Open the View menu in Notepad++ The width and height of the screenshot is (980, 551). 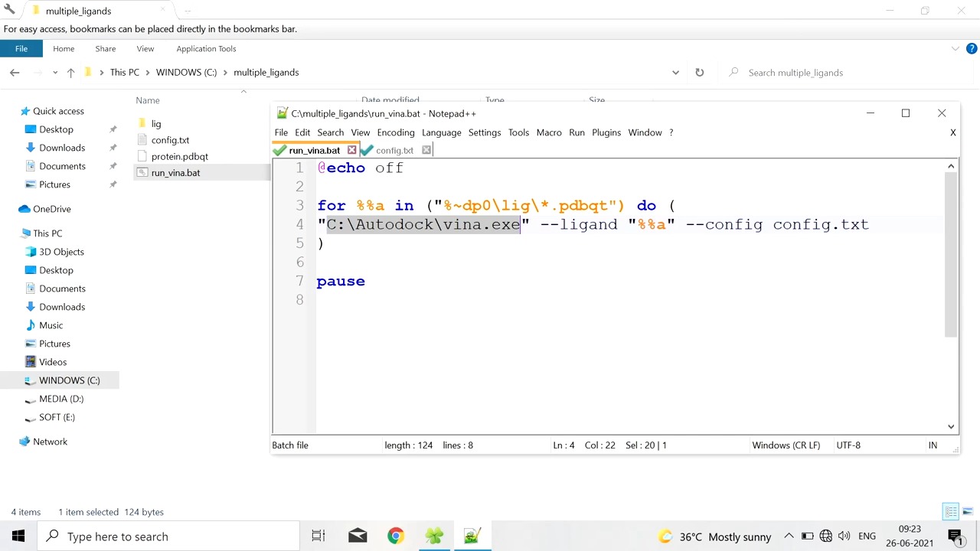coord(360,132)
